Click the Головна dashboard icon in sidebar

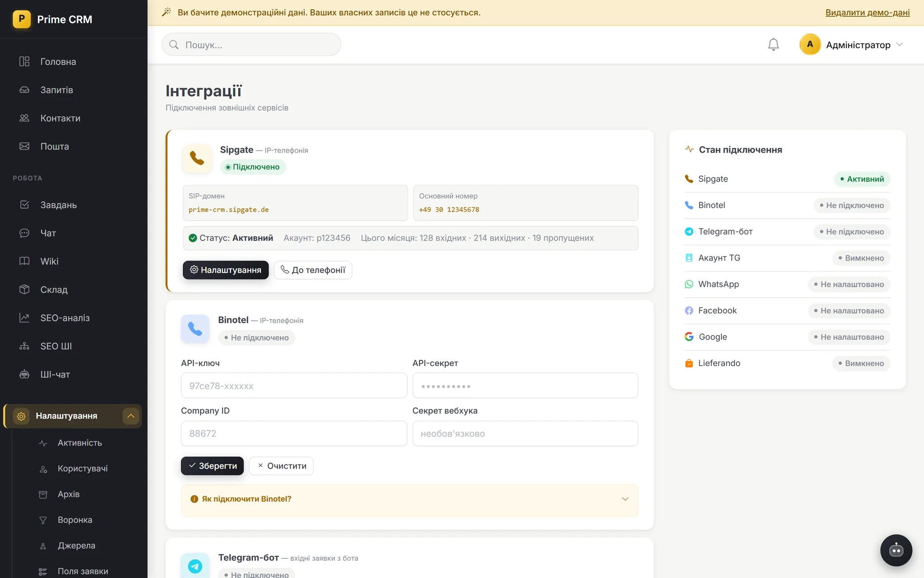click(x=25, y=61)
